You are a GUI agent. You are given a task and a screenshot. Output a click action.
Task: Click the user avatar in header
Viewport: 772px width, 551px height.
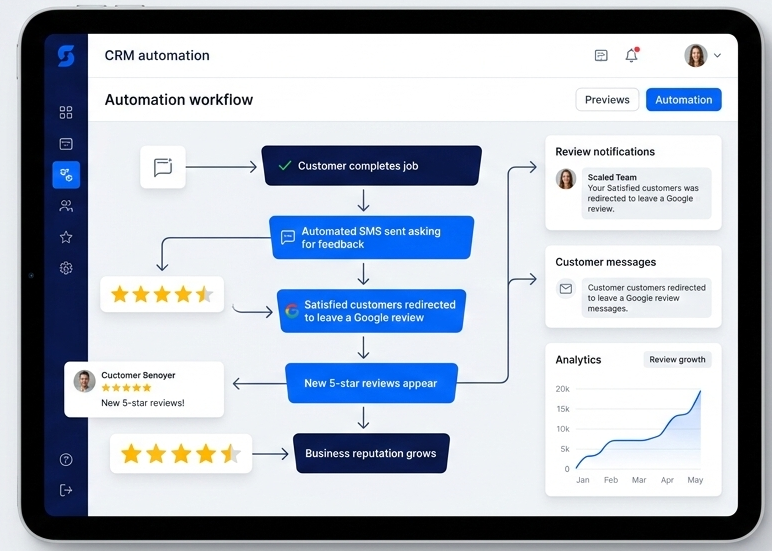click(695, 56)
